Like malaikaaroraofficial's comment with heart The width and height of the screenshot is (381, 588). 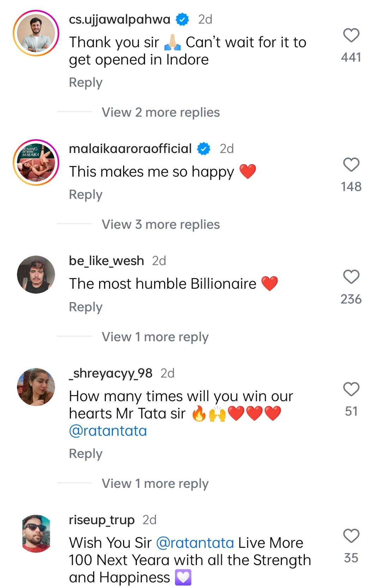point(351,165)
